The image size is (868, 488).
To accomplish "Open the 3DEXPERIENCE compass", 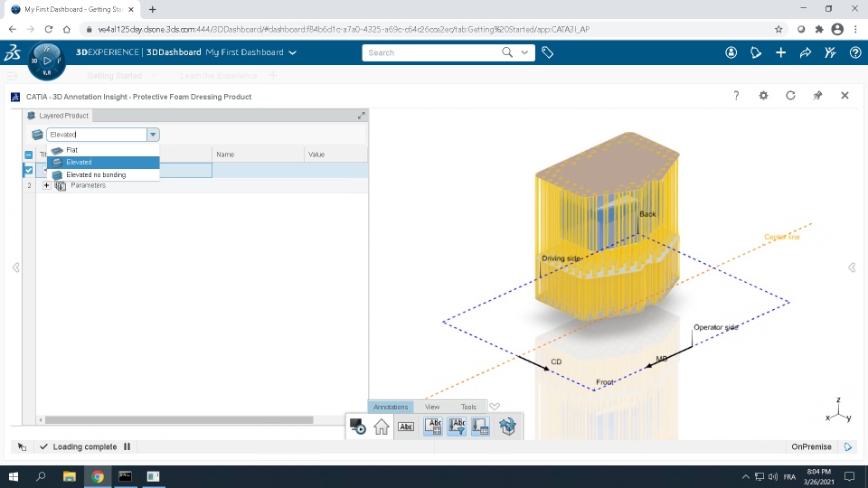I will pyautogui.click(x=47, y=61).
